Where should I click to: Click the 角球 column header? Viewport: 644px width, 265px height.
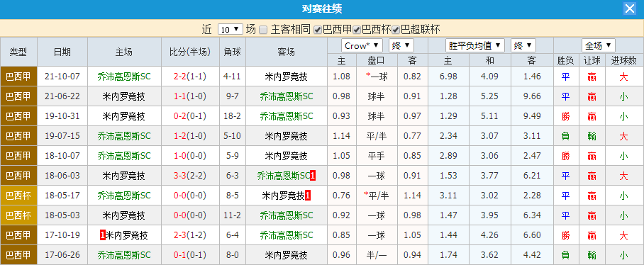(x=233, y=52)
